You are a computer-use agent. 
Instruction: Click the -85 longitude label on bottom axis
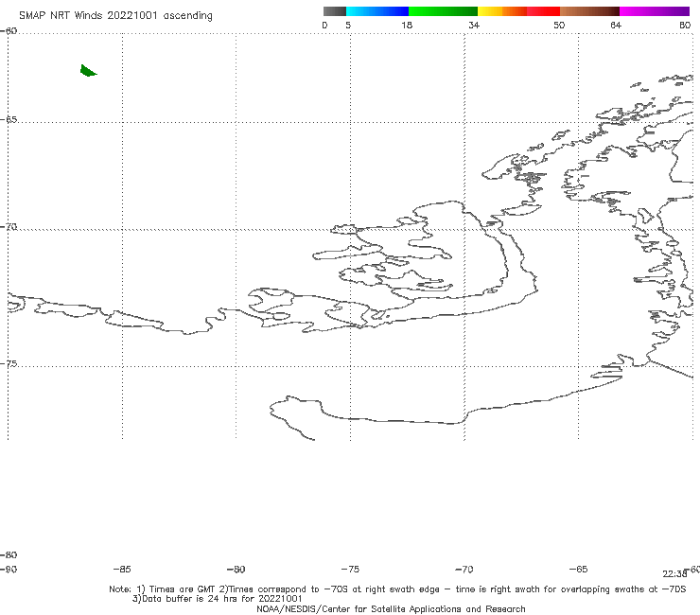[122, 569]
